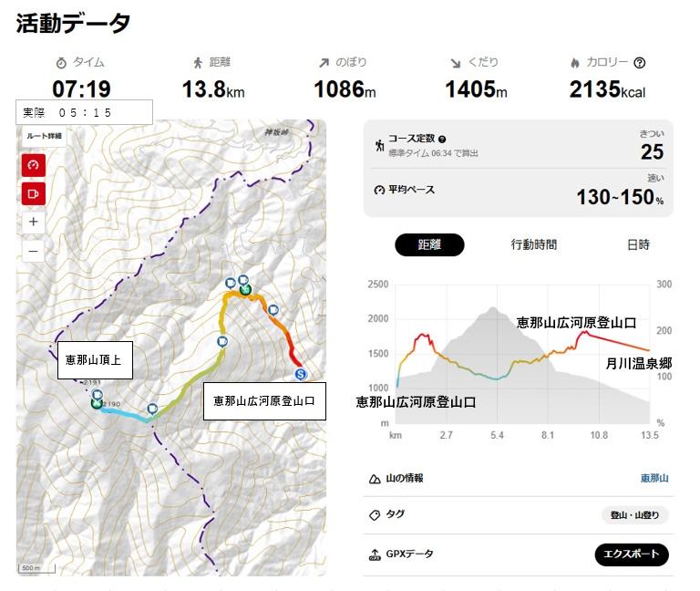Click the GPXデータ upload icon
Image resolution: width=700 pixels, height=591 pixels.
tap(375, 555)
